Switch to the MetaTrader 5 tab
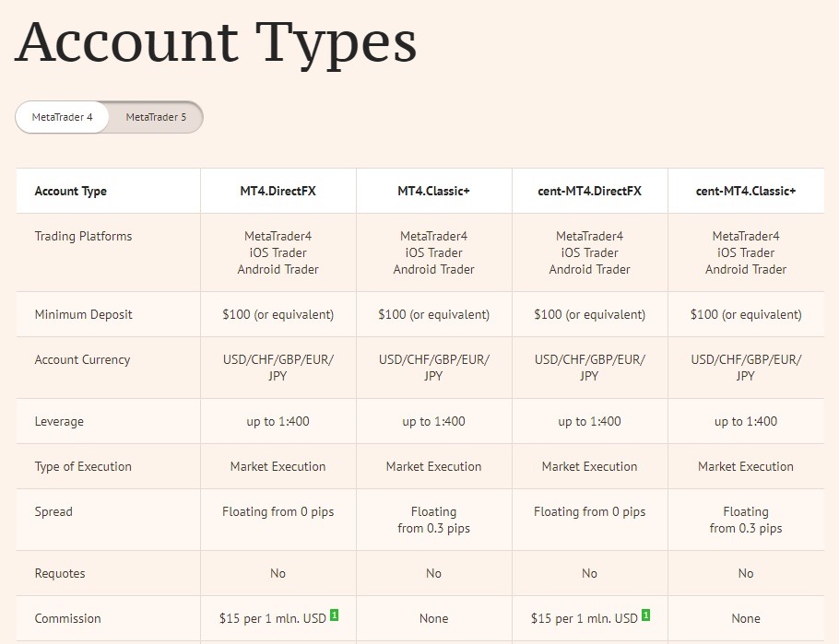Viewport: 839px width, 644px height. [x=156, y=117]
